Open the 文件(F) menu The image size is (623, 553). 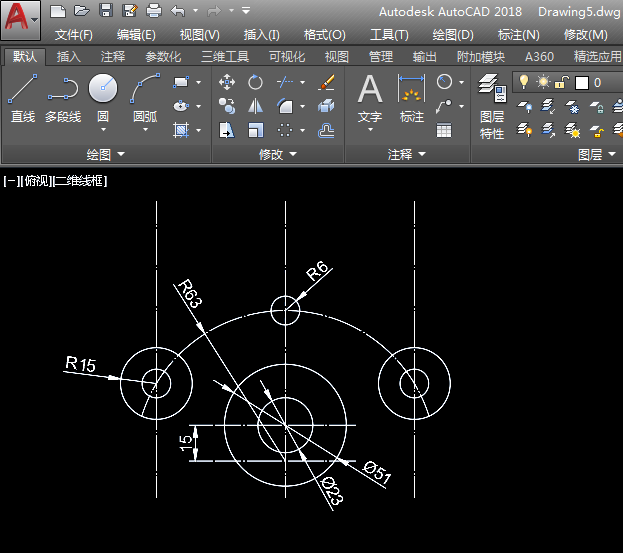74,34
